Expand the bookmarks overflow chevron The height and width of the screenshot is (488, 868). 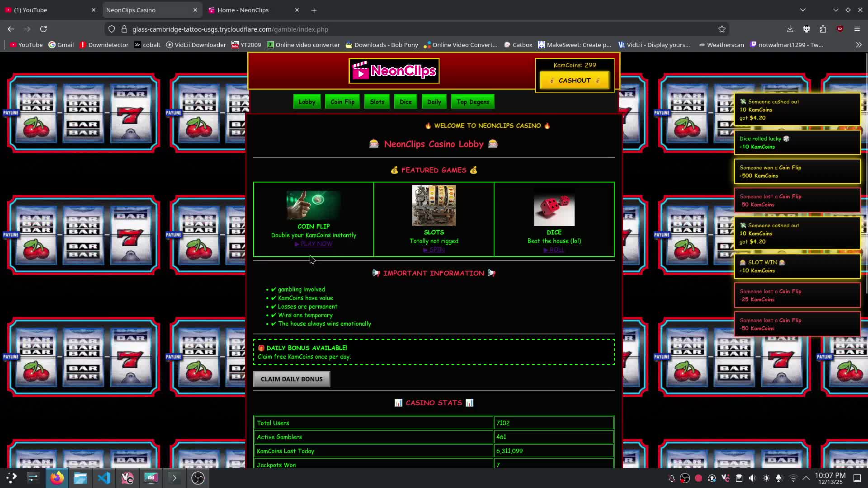click(x=859, y=45)
